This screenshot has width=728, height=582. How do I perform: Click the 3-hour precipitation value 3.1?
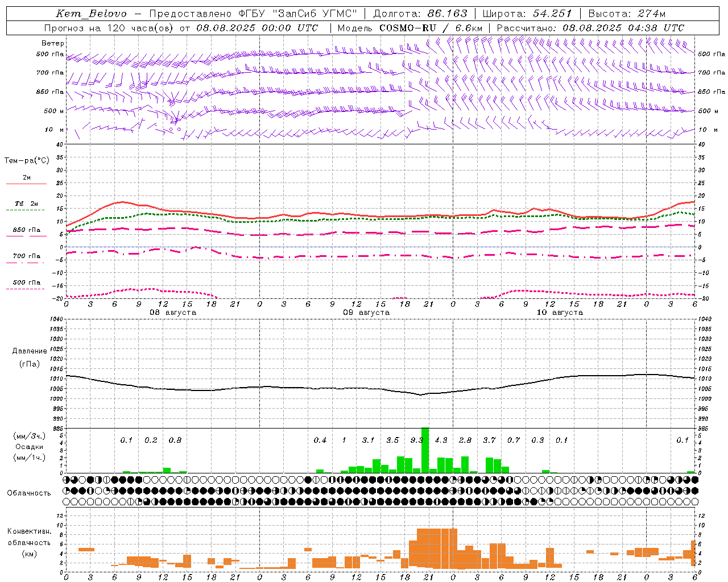click(x=368, y=440)
